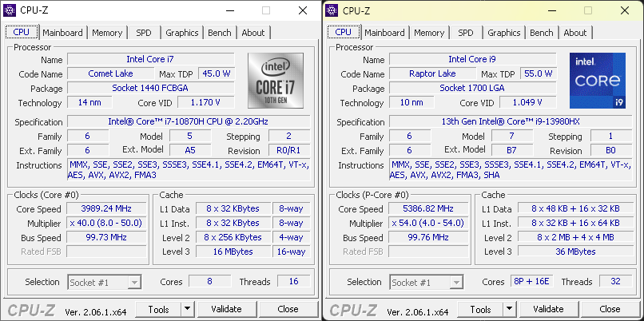This screenshot has height=321, width=644.
Task: Click the Validate button in the left window
Action: (226, 309)
